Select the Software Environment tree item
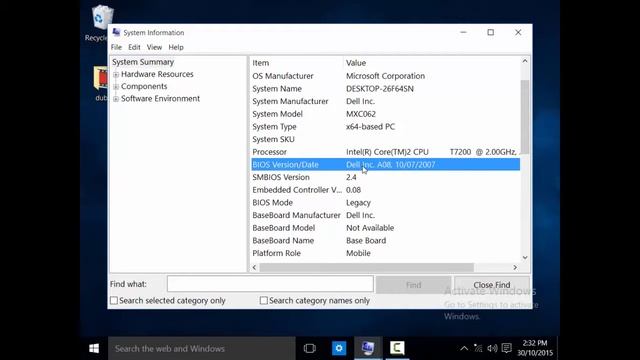Screen dimensions: 640x360 [160, 99]
